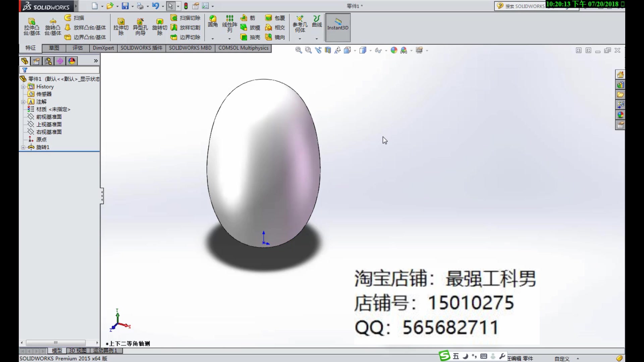The image size is (644, 362).
Task: Select the 抽壳 shell tool
Action: [x=250, y=37]
